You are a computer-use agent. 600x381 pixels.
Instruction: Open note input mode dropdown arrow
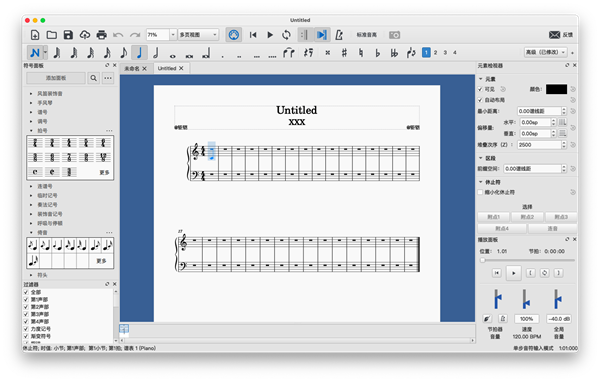point(46,52)
